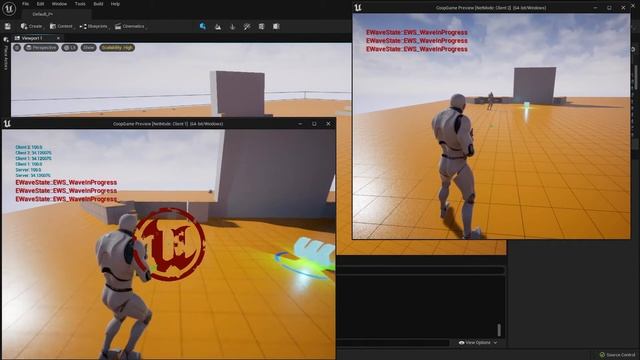Open the Cinematics dropdown in the toolbar
The image size is (640, 360).
pos(130,26)
